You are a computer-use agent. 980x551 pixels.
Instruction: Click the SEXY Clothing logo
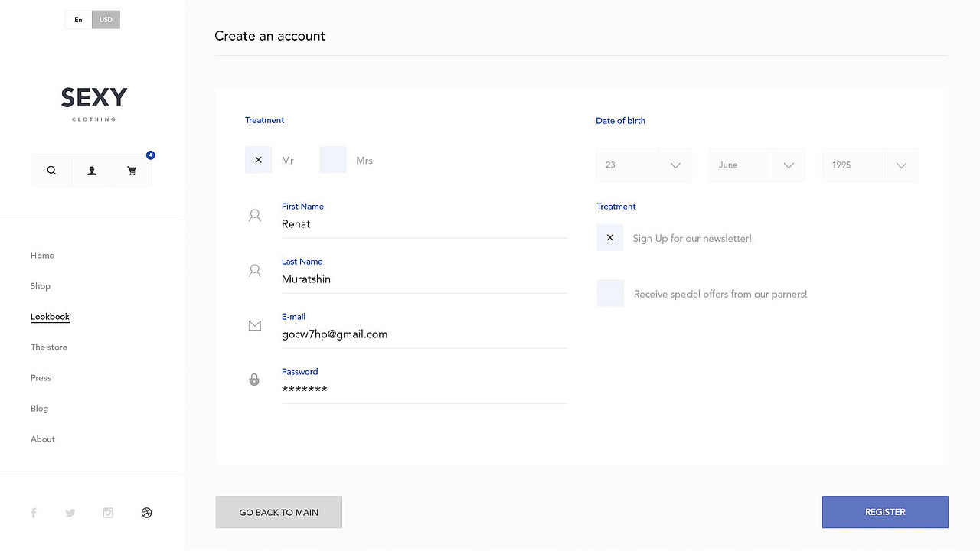(93, 103)
